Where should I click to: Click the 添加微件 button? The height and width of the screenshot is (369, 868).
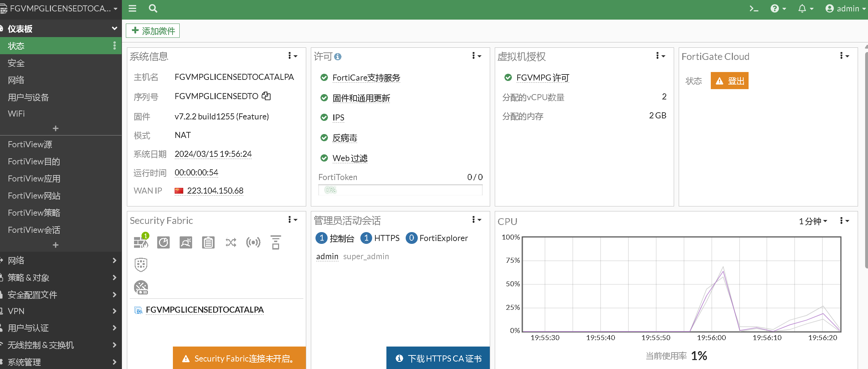tap(153, 31)
